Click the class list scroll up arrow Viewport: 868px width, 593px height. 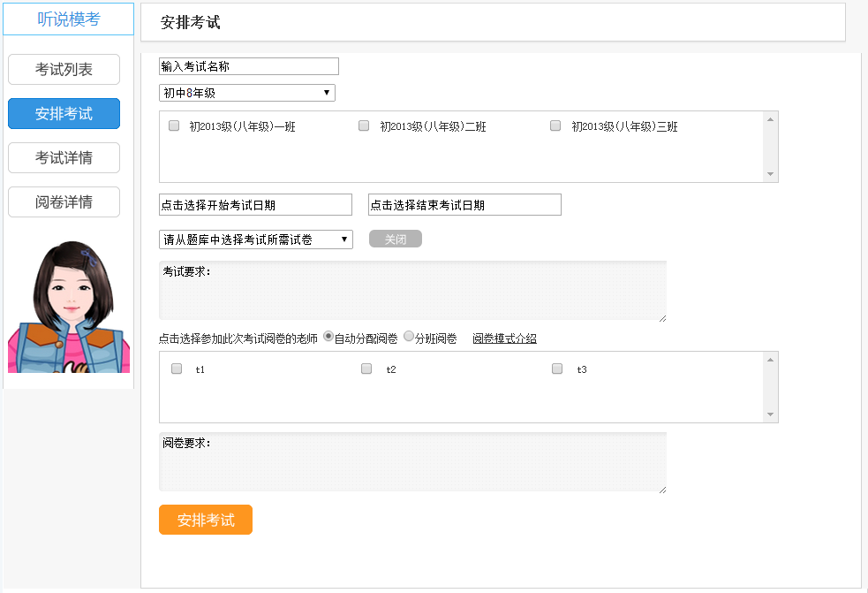(770, 119)
